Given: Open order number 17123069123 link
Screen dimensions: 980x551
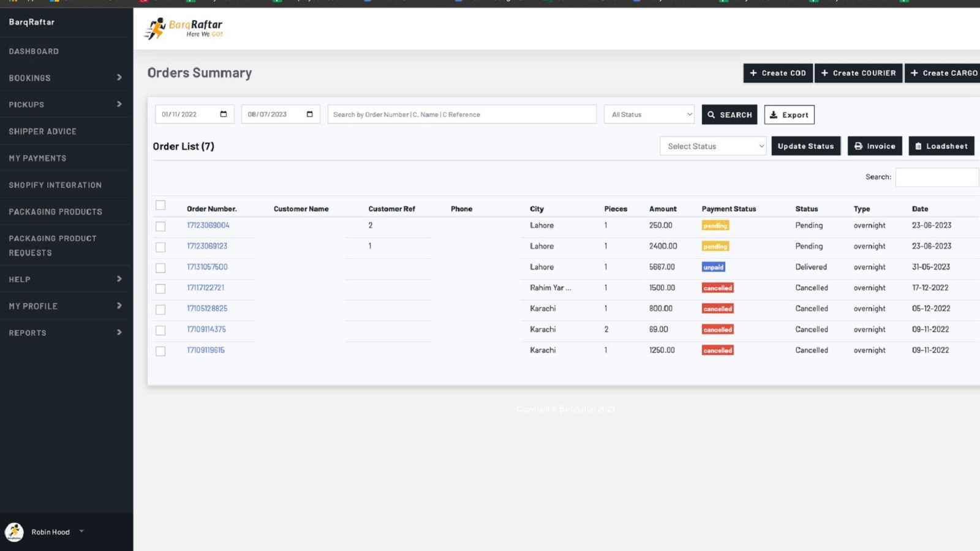Looking at the screenshot, I should 207,246.
